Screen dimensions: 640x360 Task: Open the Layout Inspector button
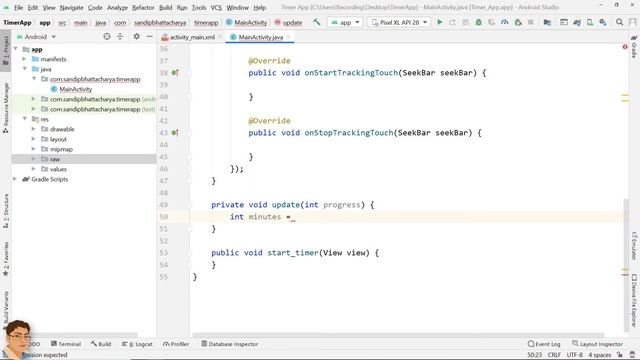tap(597, 344)
